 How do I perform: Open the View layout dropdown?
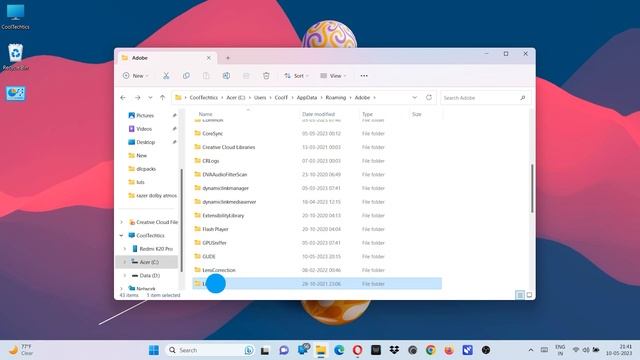click(x=333, y=76)
